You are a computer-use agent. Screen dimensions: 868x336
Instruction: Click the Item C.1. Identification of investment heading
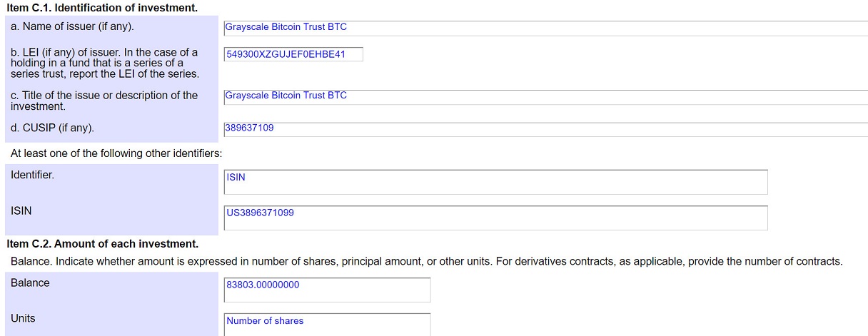point(102,8)
